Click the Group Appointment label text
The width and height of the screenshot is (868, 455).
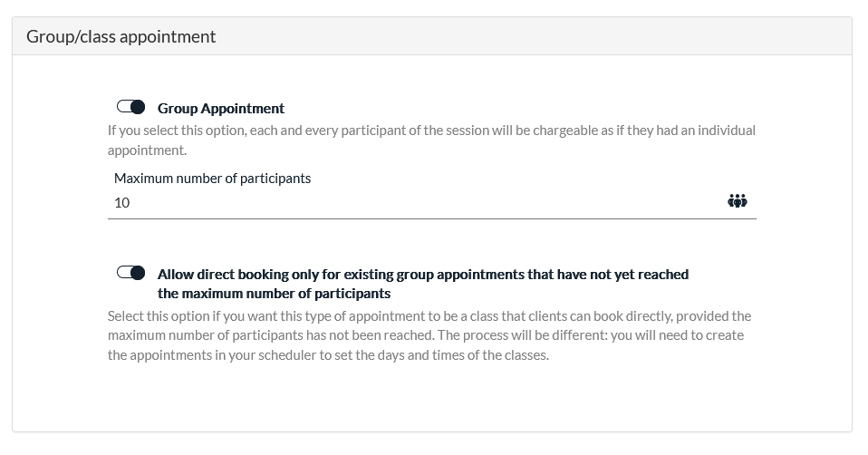point(220,109)
